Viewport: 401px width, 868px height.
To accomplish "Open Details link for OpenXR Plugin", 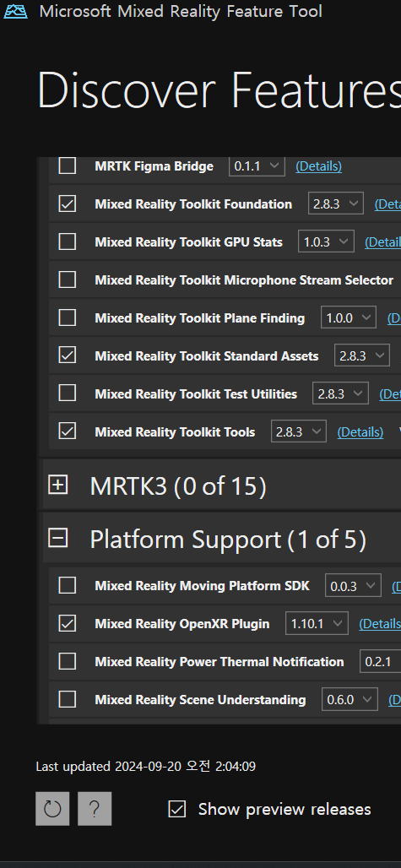I will 380,624.
